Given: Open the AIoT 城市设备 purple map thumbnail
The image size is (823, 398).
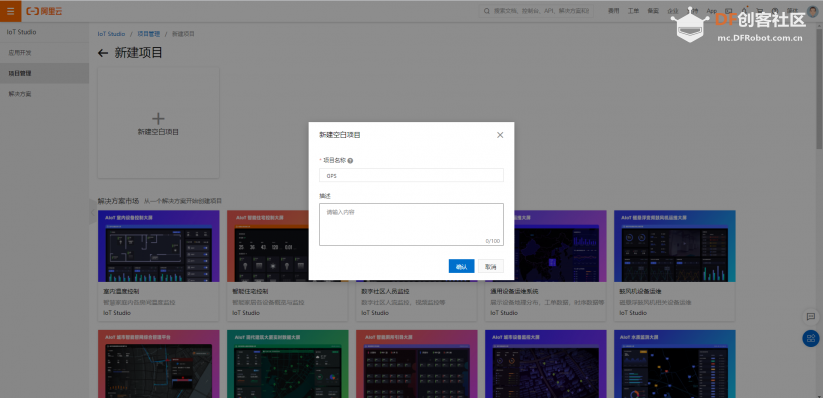Looking at the screenshot, I should [x=546, y=364].
